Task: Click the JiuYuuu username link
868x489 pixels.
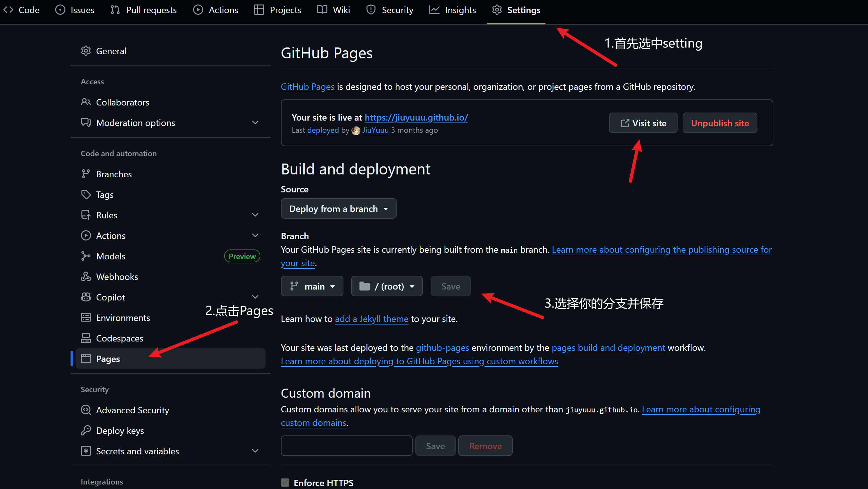Action: tap(375, 131)
